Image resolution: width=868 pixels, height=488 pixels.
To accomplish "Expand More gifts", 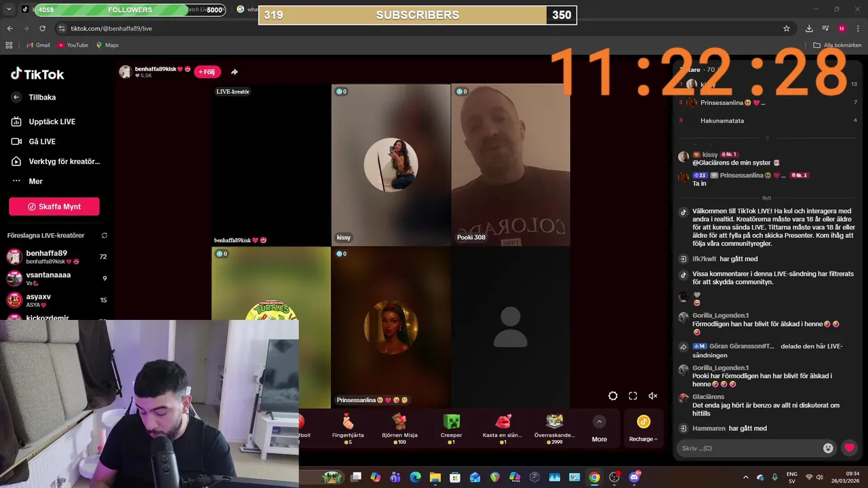I will (599, 429).
